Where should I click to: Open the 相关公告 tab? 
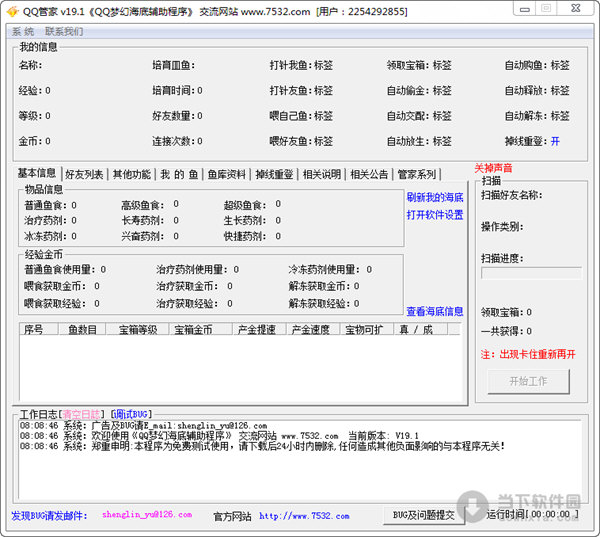[x=369, y=175]
